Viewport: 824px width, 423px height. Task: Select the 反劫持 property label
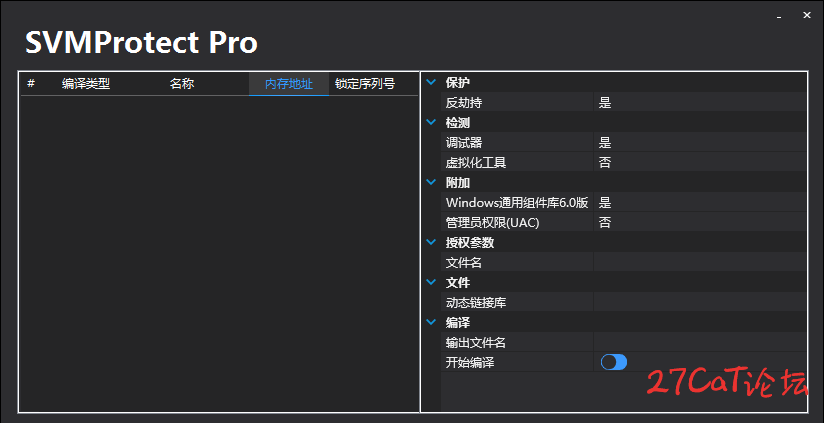click(464, 103)
